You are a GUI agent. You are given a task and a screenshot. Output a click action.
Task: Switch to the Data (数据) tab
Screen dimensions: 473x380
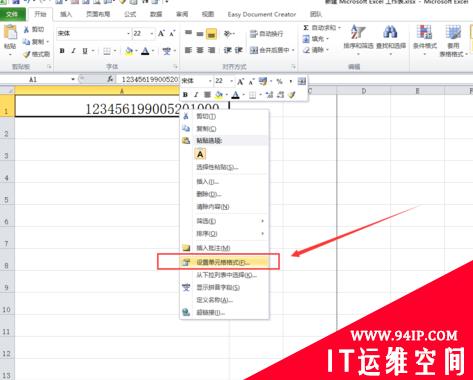coord(156,14)
